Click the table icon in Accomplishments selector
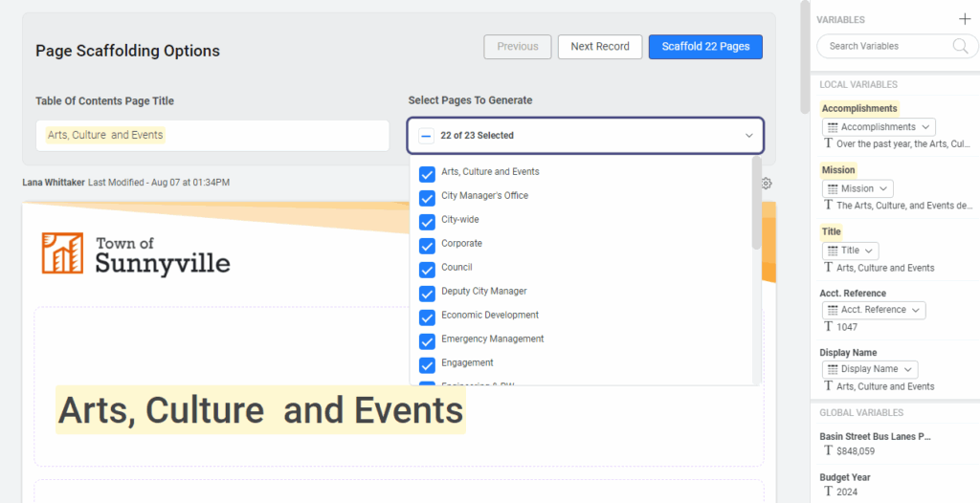 832,127
